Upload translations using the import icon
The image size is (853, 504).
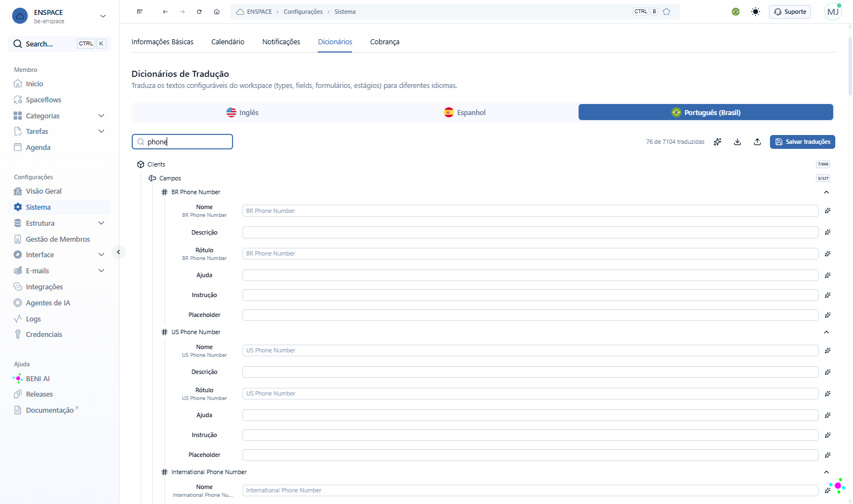(x=757, y=142)
